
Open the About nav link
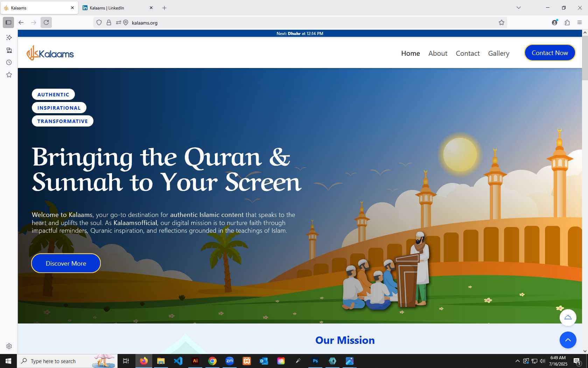(x=438, y=53)
